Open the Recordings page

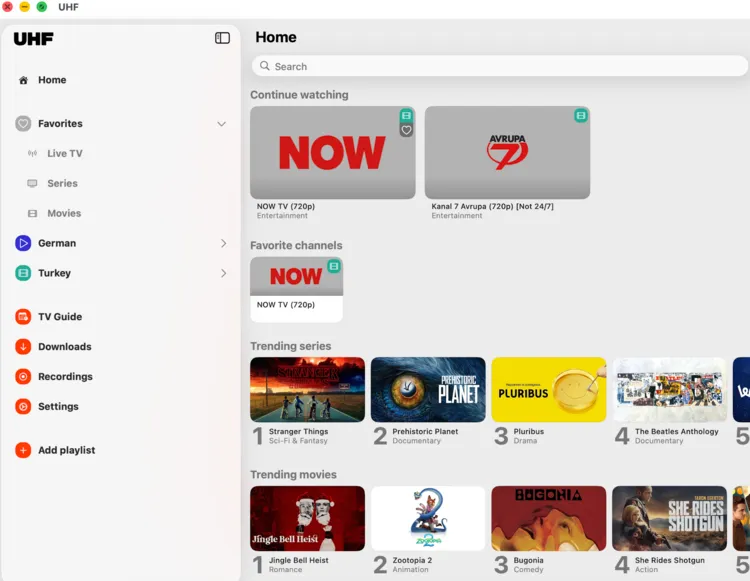[66, 376]
